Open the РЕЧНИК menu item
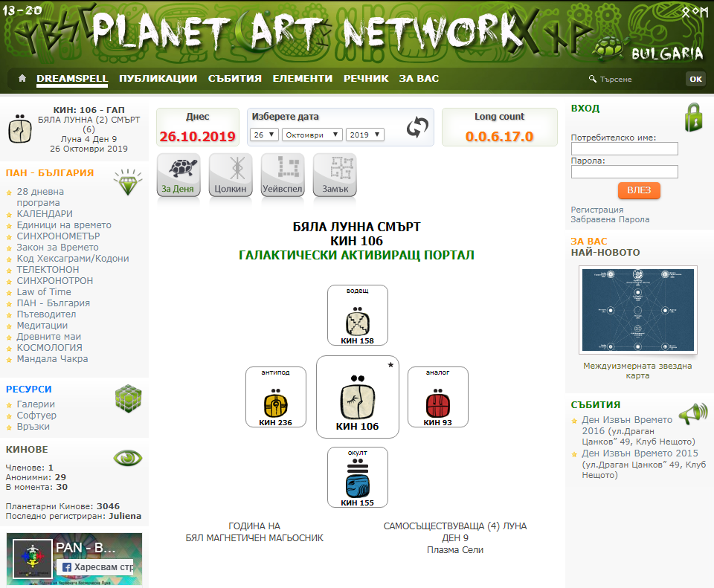This screenshot has height=588, width=714. (366, 78)
